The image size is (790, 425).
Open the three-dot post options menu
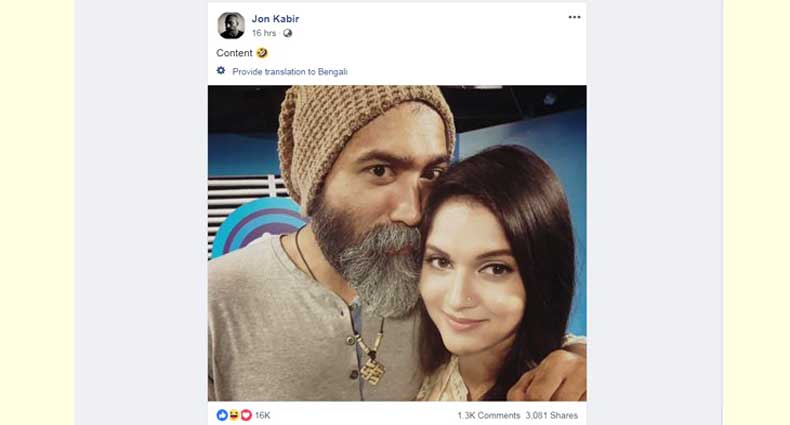(574, 17)
